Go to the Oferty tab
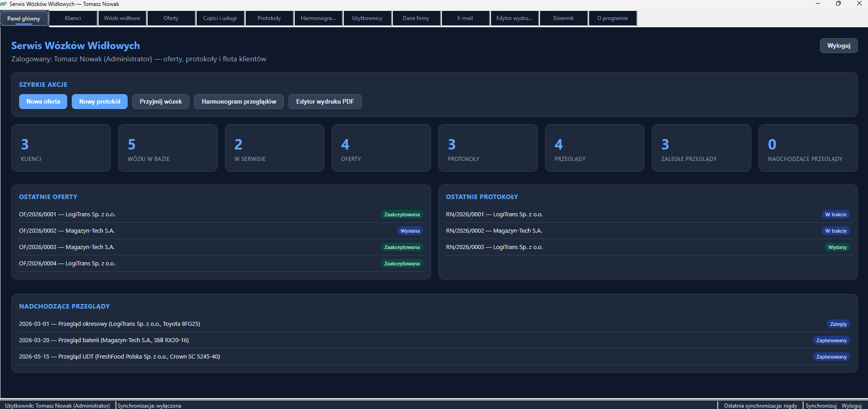This screenshot has height=409, width=868. pos(171,18)
